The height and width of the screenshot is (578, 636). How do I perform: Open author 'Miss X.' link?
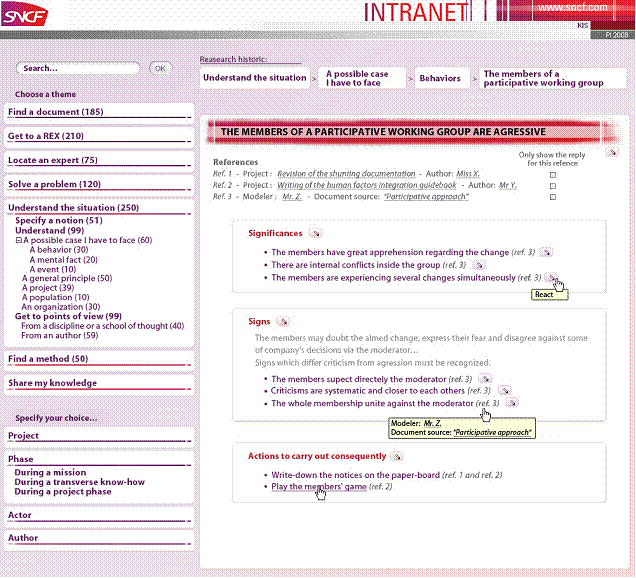468,174
